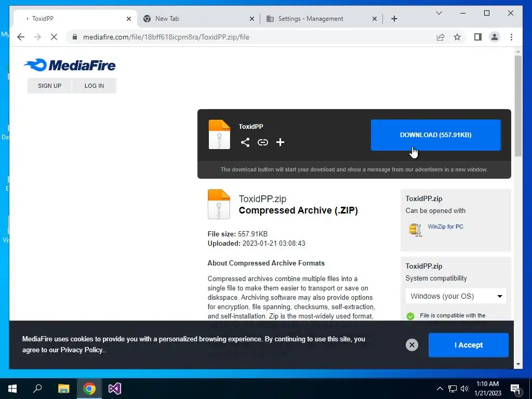
Task: Click the SIGN UP button
Action: tap(49, 86)
